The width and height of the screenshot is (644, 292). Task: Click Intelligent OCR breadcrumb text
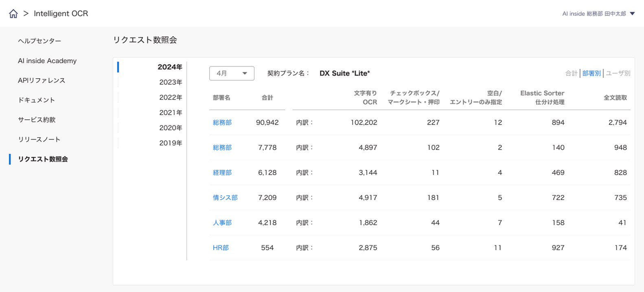[x=61, y=14]
